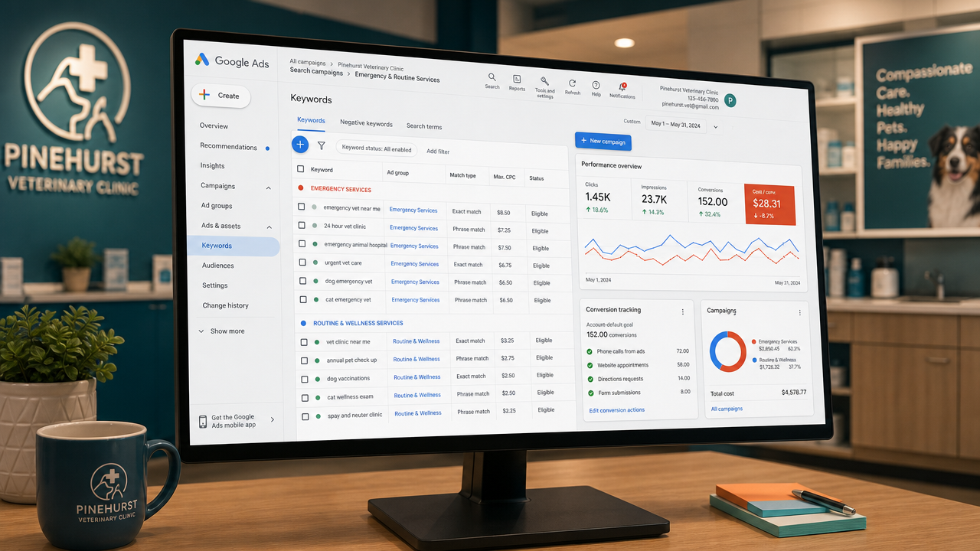Viewport: 980px width, 551px height.
Task: Click status dot of vet clinic near me
Action: [x=316, y=341]
